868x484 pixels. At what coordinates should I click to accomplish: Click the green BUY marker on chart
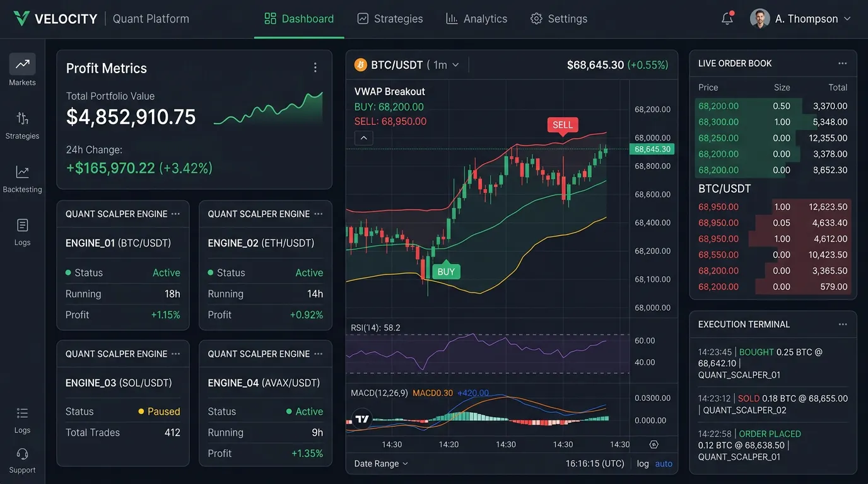pyautogui.click(x=446, y=271)
